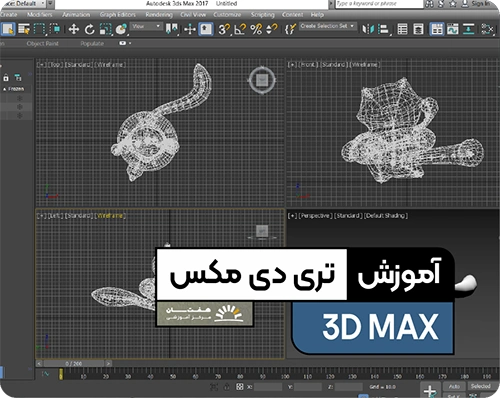500x398 pixels.
Task: Click the large Set Keys plus button
Action: [x=430, y=390]
